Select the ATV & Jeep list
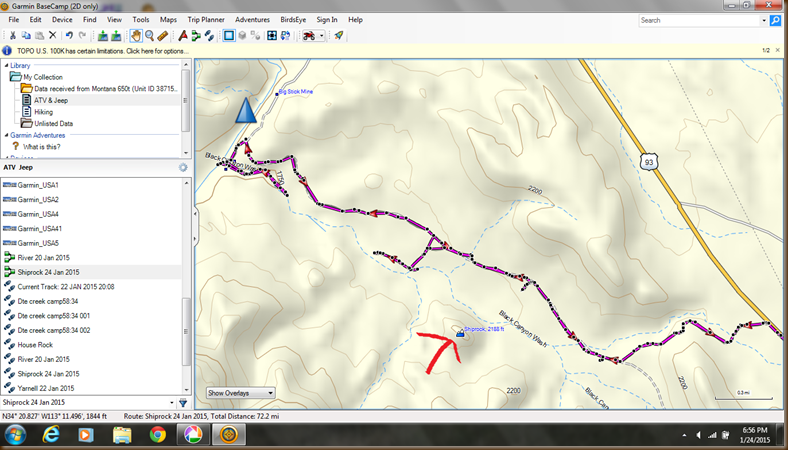788x450 pixels. click(x=51, y=100)
